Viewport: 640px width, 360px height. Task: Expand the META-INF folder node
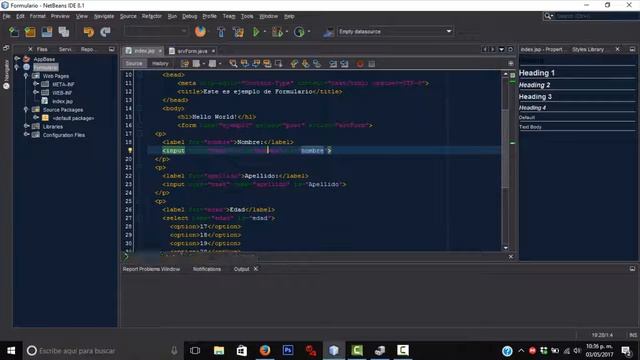(x=36, y=84)
